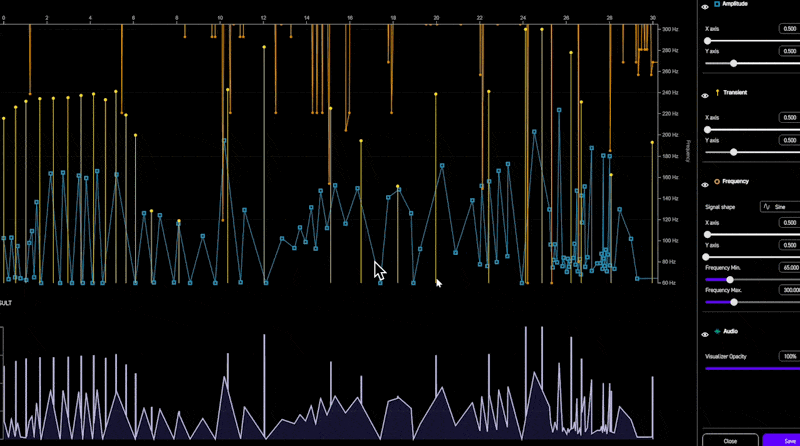800x446 pixels.
Task: Click the Audio section eye icon
Action: [x=705, y=332]
